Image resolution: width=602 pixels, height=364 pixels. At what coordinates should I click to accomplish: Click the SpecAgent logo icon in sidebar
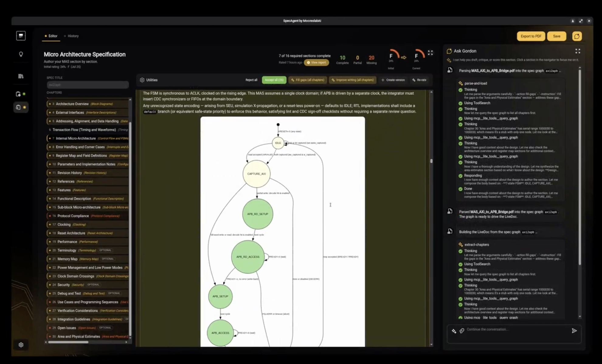[x=21, y=36]
